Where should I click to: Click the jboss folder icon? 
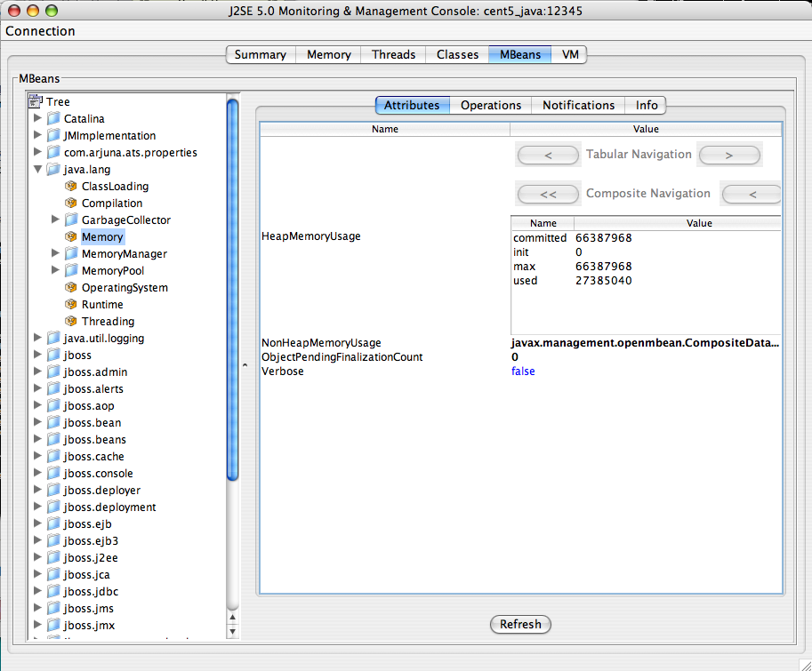pos(53,355)
